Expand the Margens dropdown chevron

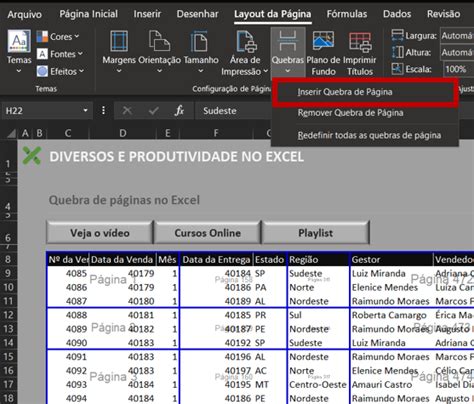(119, 71)
